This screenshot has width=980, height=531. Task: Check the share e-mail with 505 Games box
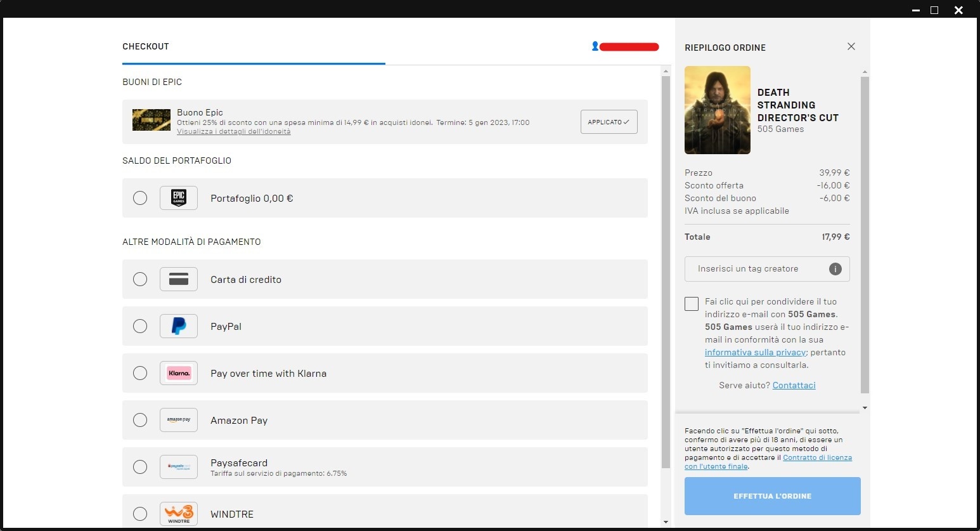(x=692, y=304)
